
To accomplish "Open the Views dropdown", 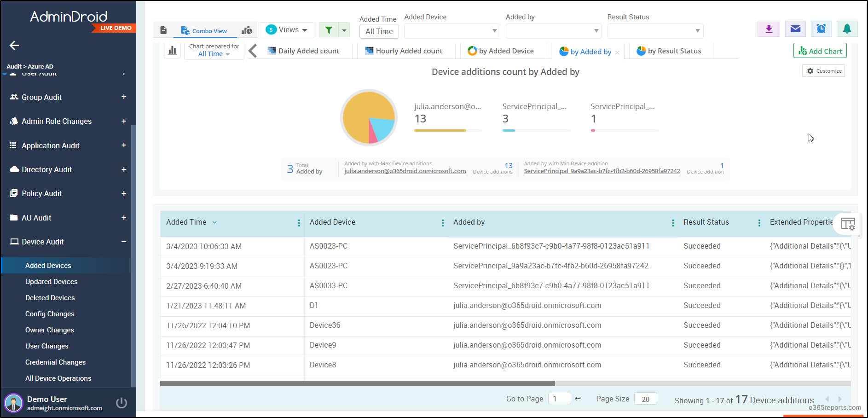I will pyautogui.click(x=286, y=29).
